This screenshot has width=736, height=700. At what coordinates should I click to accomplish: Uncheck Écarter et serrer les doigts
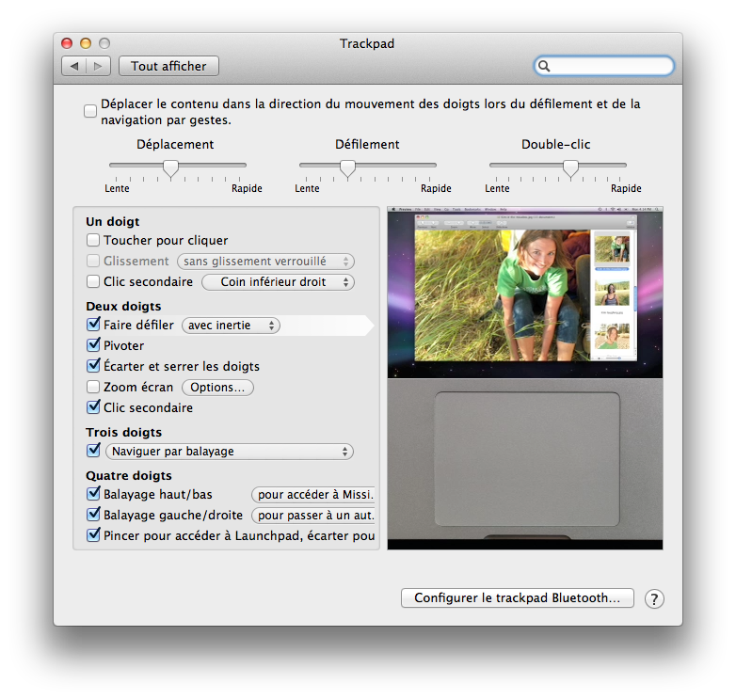tap(93, 367)
